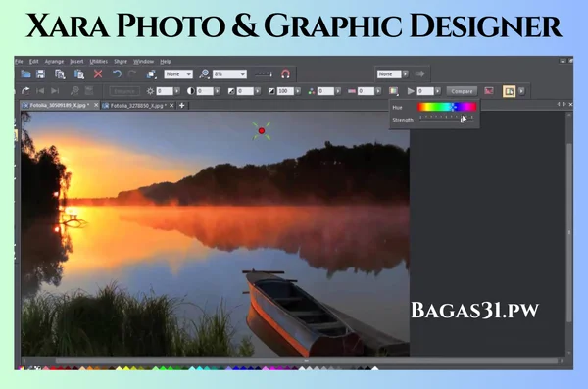
Task: Open the Edit menu
Action: (34, 61)
